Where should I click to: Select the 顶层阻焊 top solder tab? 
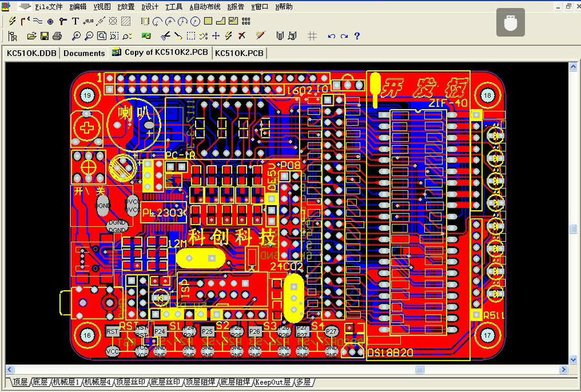tap(201, 382)
